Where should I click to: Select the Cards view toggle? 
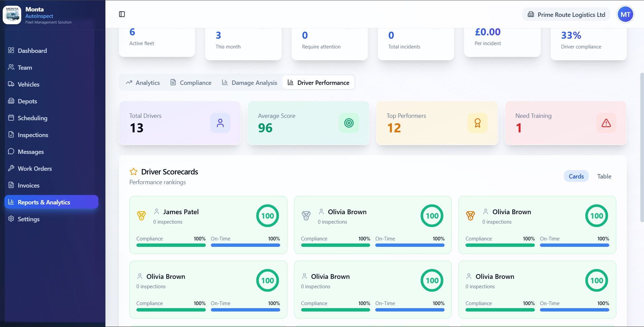(x=576, y=176)
